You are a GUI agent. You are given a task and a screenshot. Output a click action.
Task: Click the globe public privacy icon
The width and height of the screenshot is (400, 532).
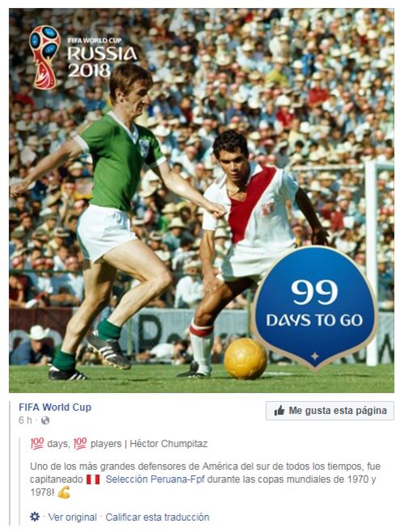point(45,420)
